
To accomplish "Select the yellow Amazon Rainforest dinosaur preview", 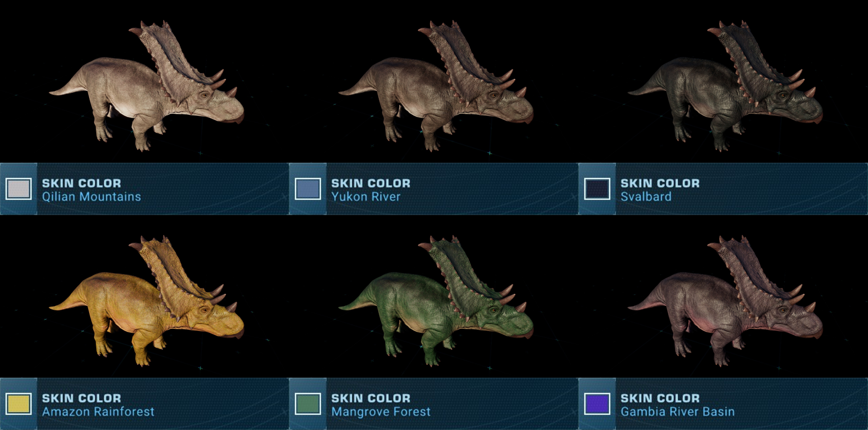I will [147, 301].
